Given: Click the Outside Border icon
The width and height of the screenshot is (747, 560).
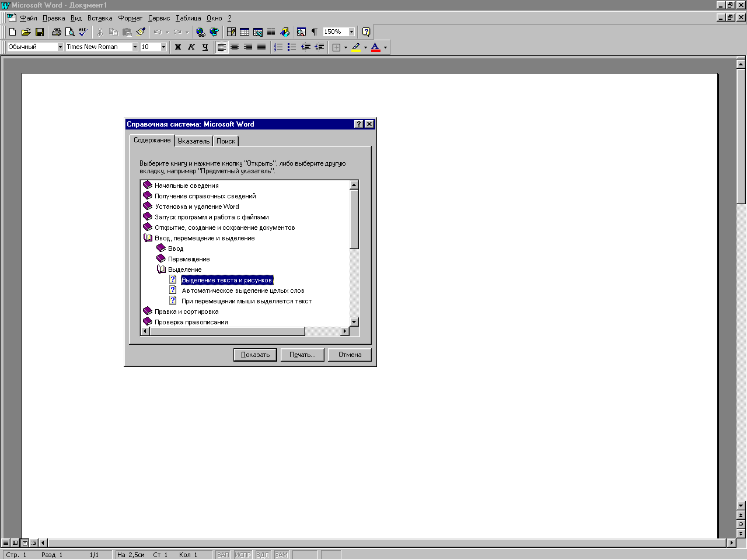Looking at the screenshot, I should (337, 47).
